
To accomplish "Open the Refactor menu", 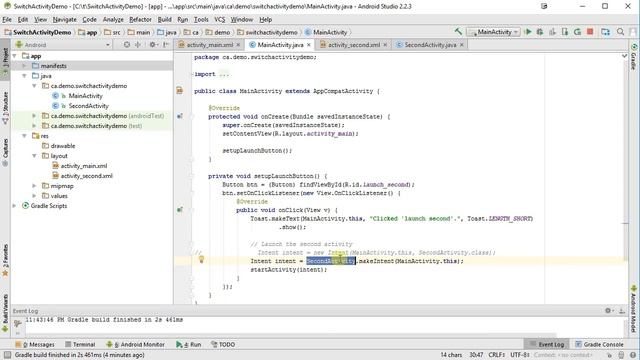I will pyautogui.click(x=140, y=19).
